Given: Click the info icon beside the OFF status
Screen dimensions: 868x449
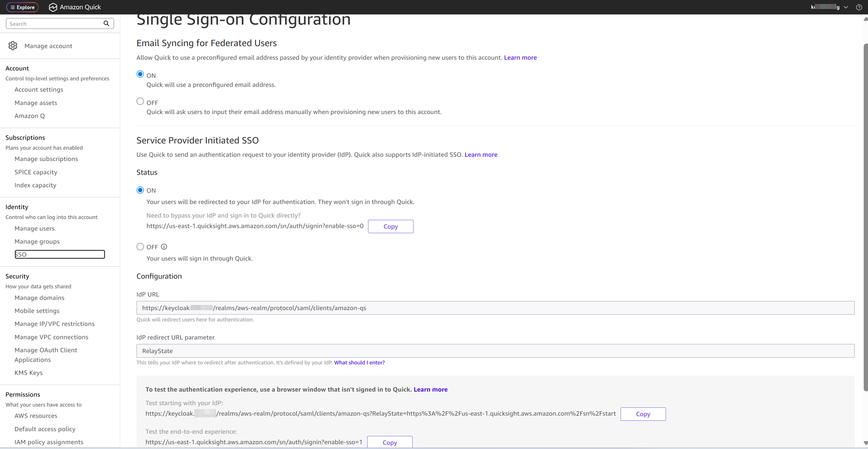Looking at the screenshot, I should tap(164, 247).
